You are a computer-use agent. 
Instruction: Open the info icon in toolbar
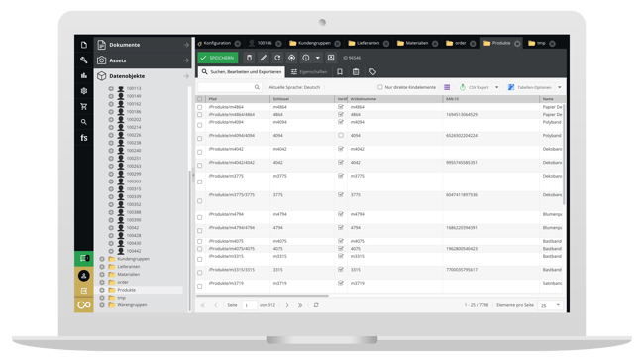pos(306,58)
